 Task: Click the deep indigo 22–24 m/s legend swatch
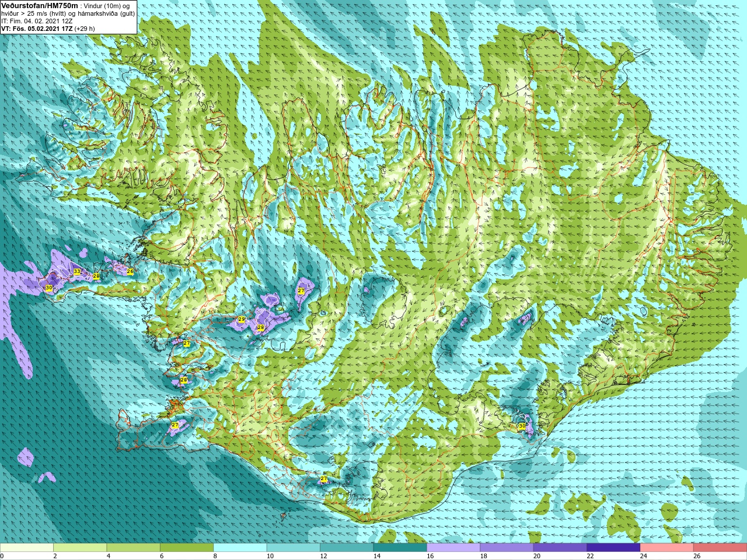point(613,548)
